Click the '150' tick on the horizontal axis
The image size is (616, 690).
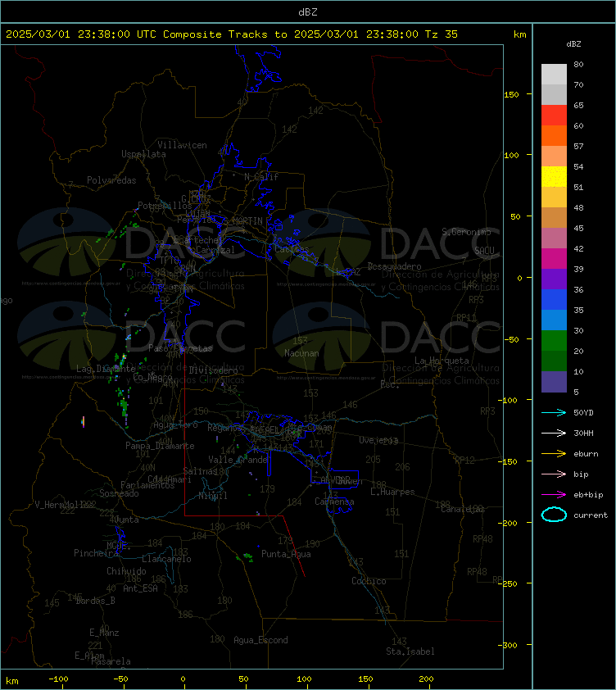[x=365, y=679]
